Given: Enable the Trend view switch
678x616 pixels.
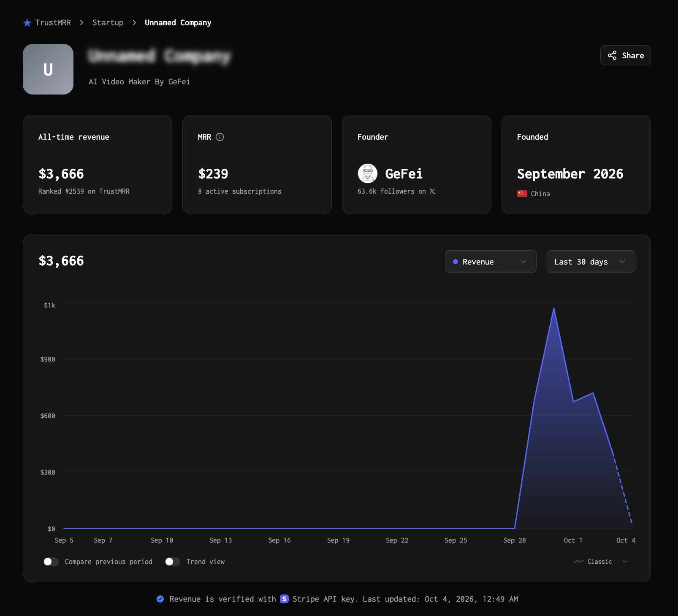Looking at the screenshot, I should click(x=173, y=562).
